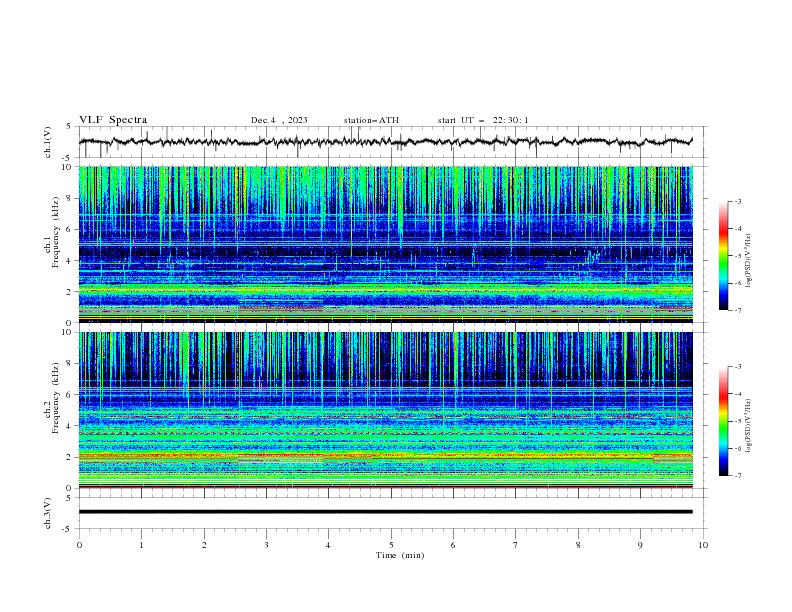Click the '-3' value on upper colorbar

pyautogui.click(x=737, y=201)
